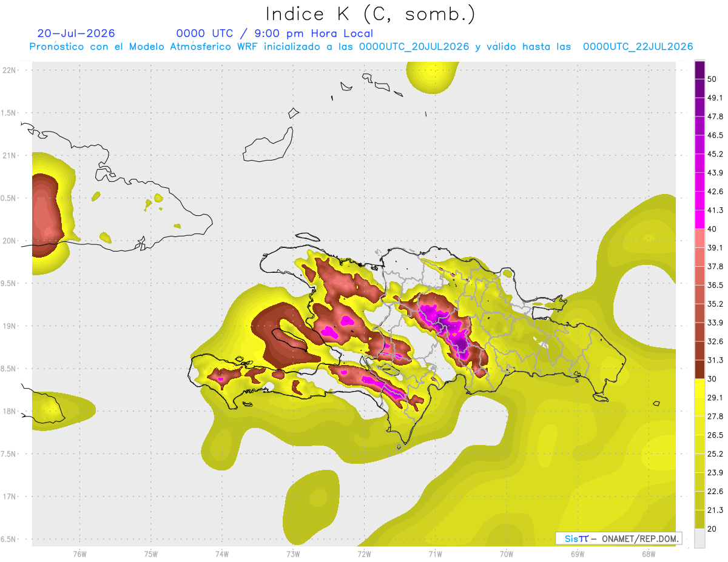This screenshot has width=728, height=562.
Task: Click the latitude axis label "17N"
Action: [9, 497]
